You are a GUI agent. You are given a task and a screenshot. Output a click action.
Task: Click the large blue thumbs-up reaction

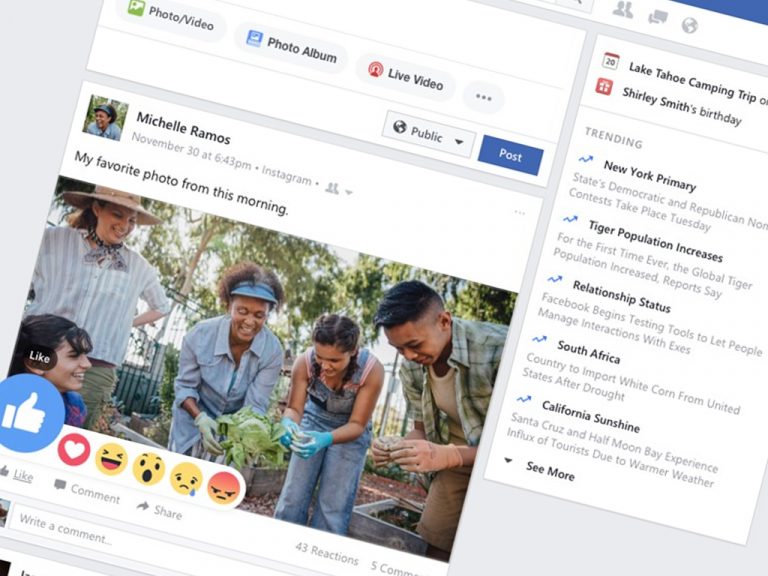click(x=28, y=414)
